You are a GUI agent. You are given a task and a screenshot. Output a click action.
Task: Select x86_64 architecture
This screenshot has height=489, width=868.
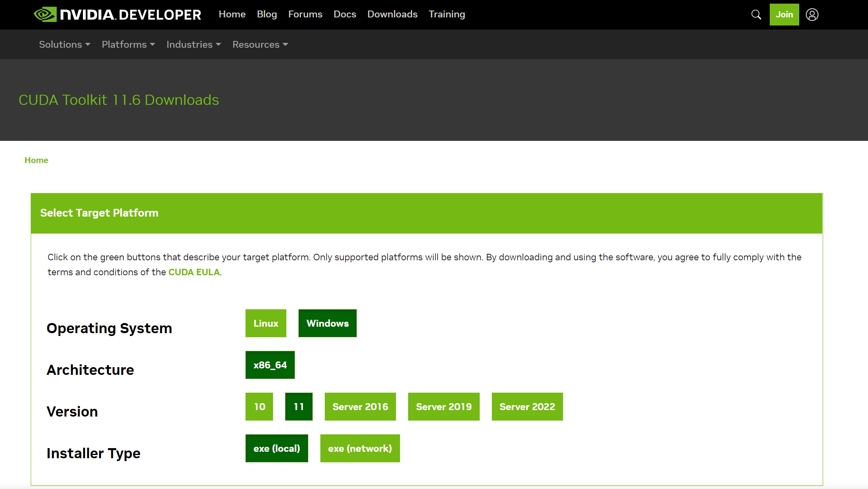(x=270, y=365)
